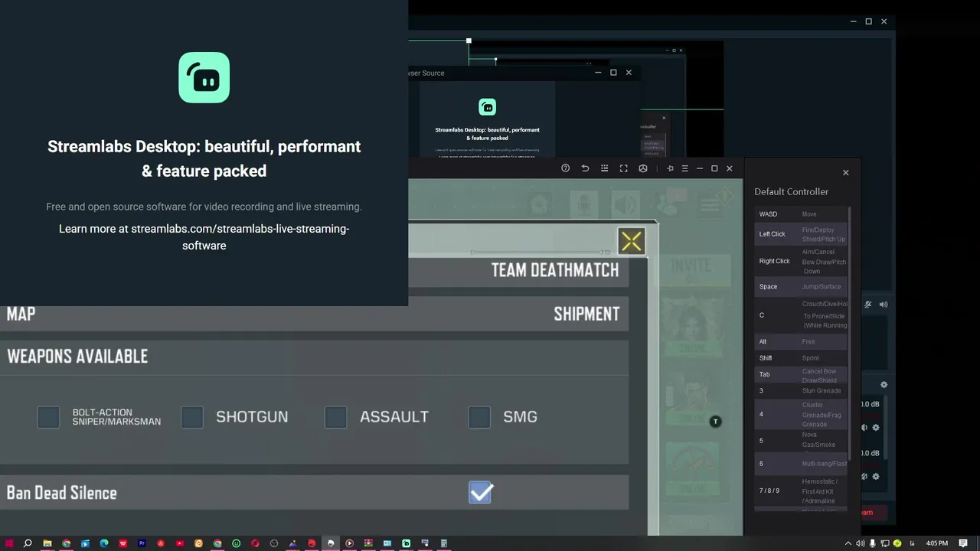Image resolution: width=980 pixels, height=551 pixels.
Task: Show hidden system tray icons
Action: pos(848,543)
